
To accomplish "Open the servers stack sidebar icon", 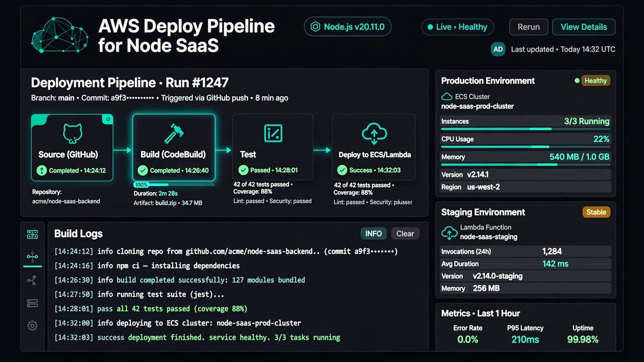I will (x=32, y=303).
